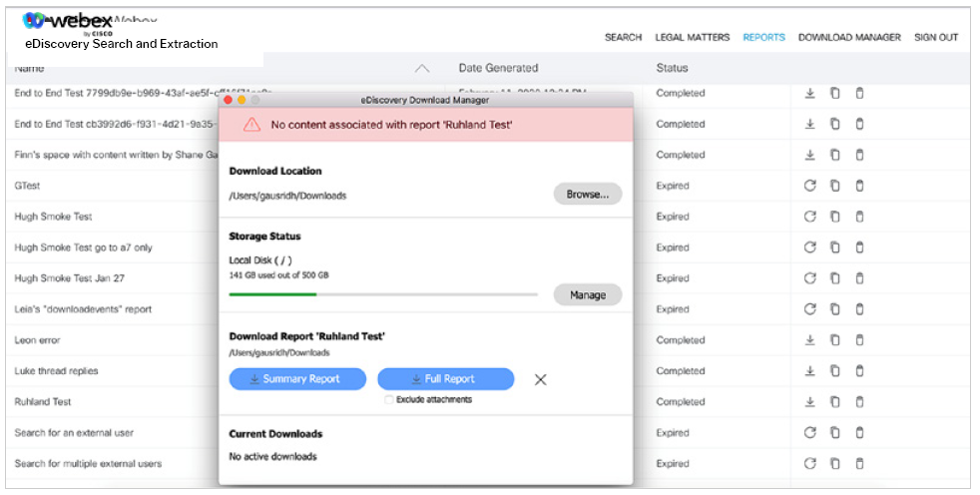980x495 pixels.
Task: Go to the Download Manager page
Action: 849,38
